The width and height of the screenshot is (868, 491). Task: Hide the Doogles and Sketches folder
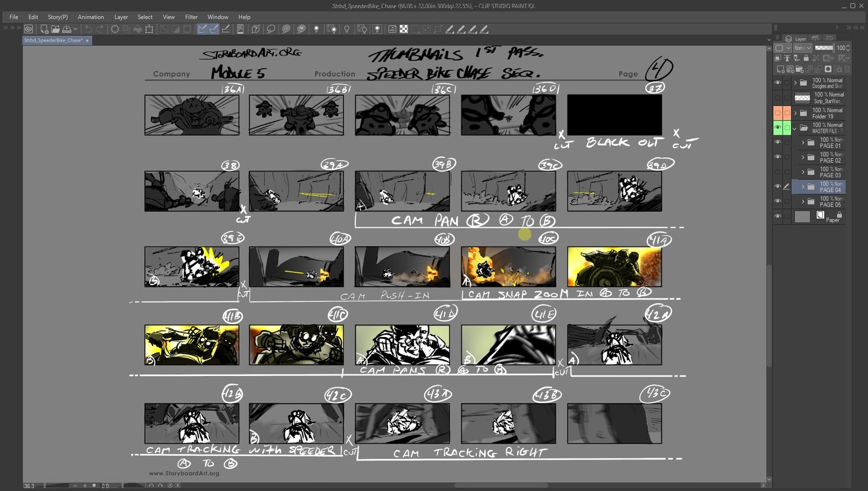click(x=778, y=83)
